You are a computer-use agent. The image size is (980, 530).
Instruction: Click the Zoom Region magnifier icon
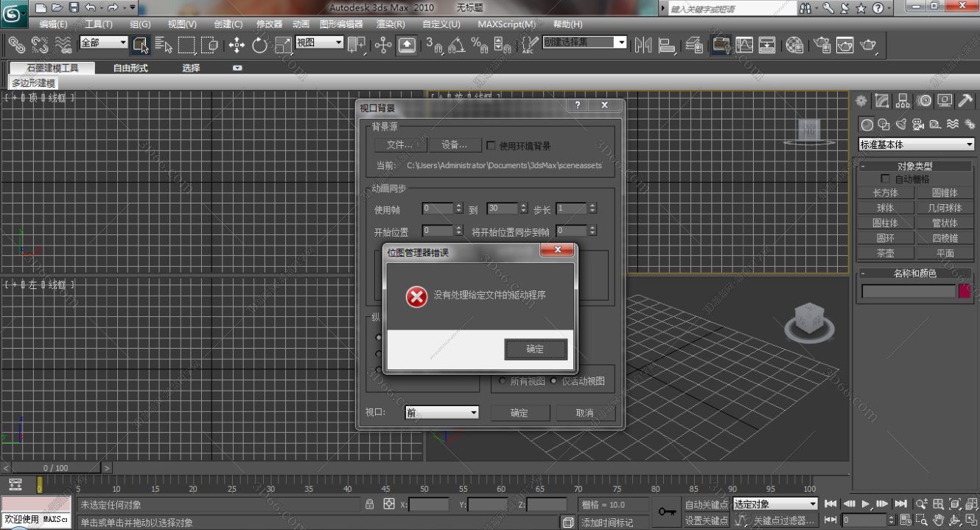click(x=921, y=520)
